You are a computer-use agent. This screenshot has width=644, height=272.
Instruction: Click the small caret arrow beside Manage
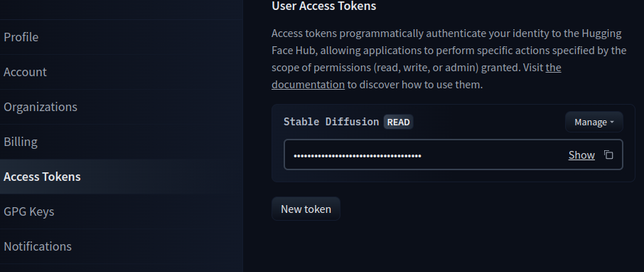tap(612, 122)
